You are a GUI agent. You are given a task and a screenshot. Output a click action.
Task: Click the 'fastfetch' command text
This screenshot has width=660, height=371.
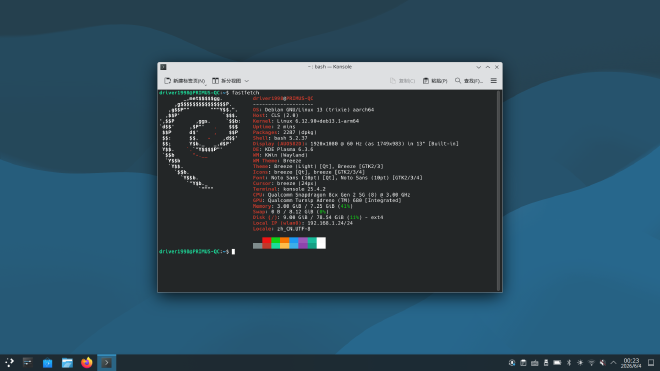point(245,93)
